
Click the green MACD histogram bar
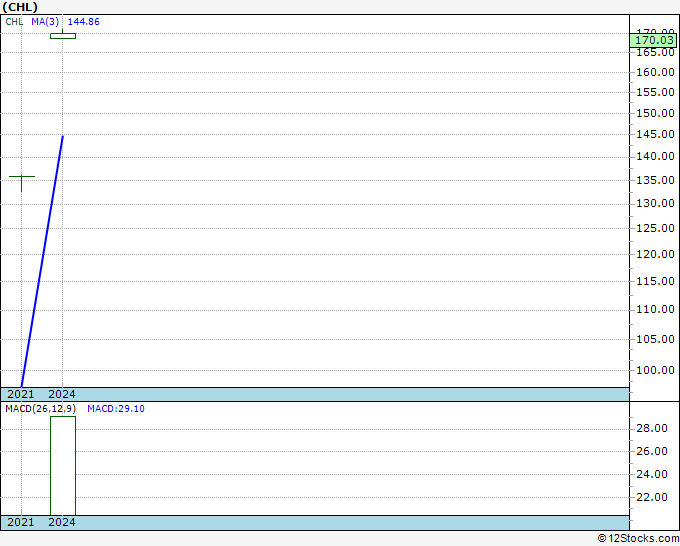pos(63,466)
